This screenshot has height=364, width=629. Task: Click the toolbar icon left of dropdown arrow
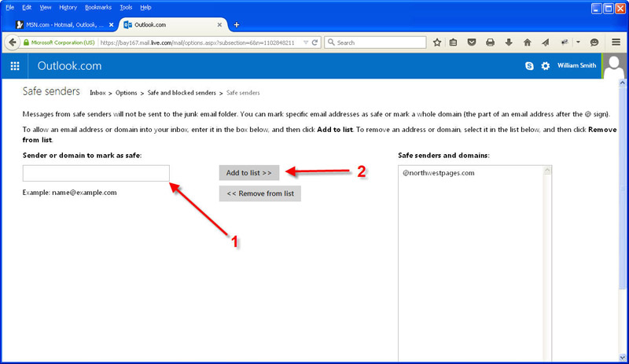click(565, 42)
